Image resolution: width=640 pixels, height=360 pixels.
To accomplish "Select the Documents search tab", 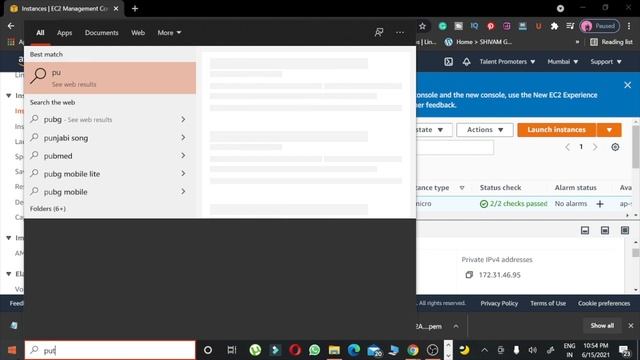I will pos(102,33).
